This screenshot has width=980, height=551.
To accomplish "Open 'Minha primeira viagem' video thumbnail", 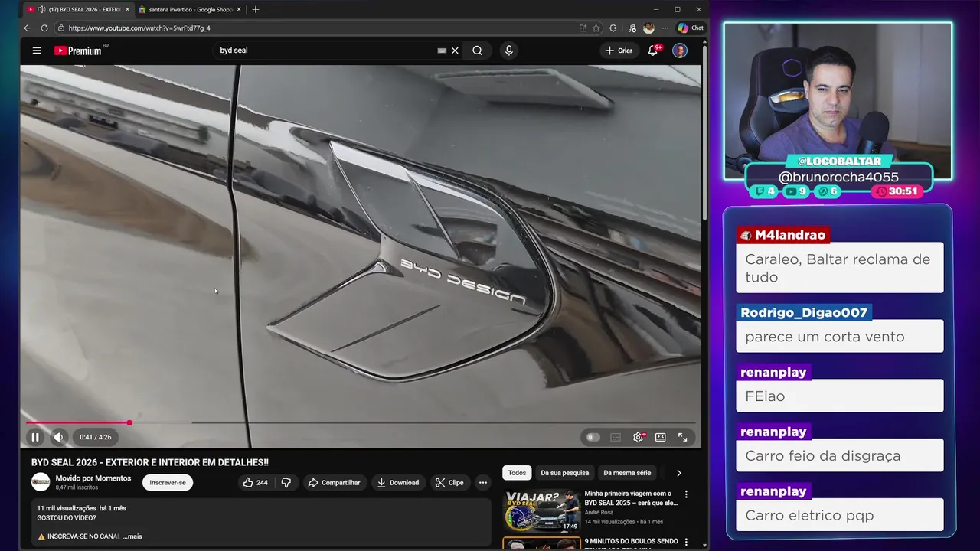I will 541,510.
